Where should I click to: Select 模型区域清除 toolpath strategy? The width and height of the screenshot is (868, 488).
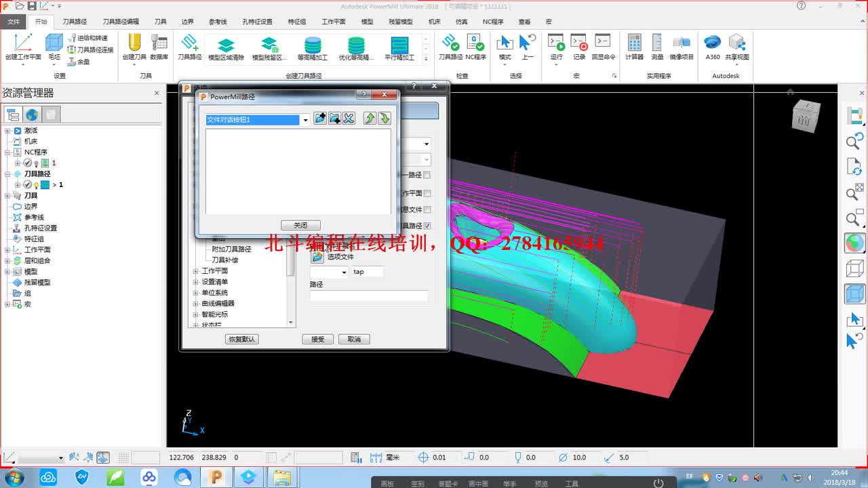(226, 49)
